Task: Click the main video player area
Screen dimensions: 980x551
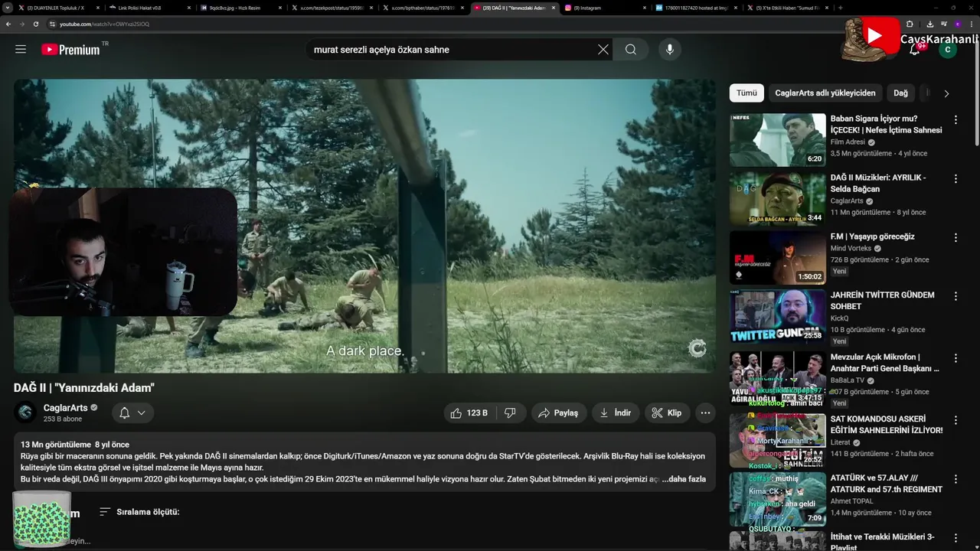Action: coord(364,226)
